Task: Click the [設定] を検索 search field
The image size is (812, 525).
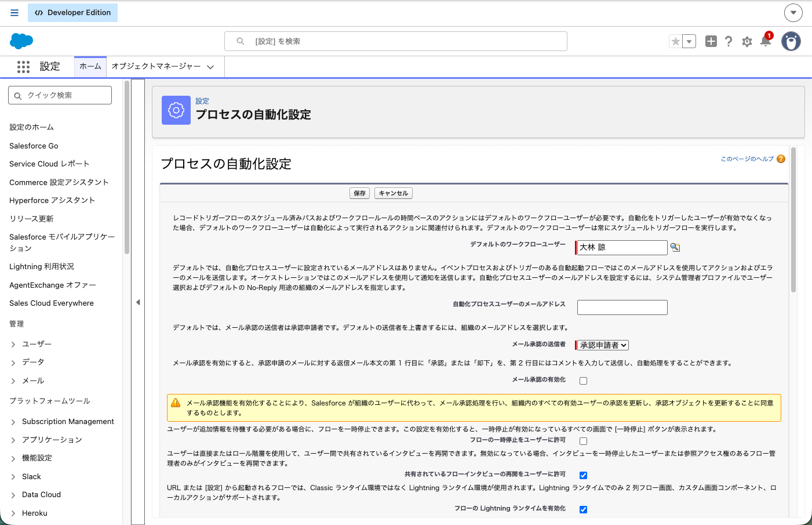Action: (396, 41)
